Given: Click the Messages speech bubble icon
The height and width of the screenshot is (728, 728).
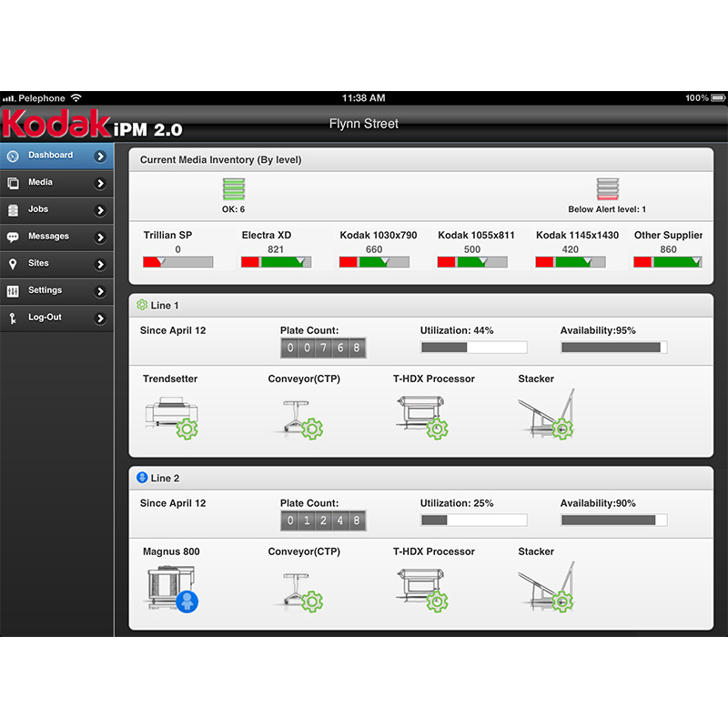Looking at the screenshot, I should 13,237.
